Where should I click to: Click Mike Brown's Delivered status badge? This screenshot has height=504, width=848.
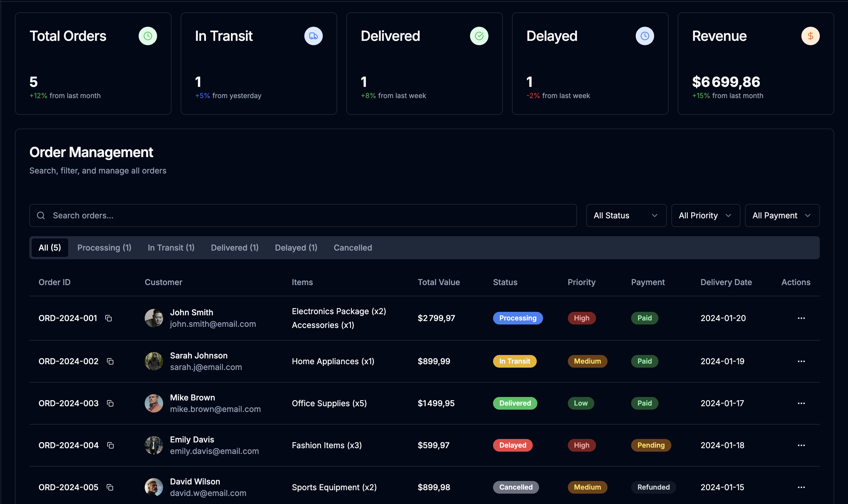(515, 403)
